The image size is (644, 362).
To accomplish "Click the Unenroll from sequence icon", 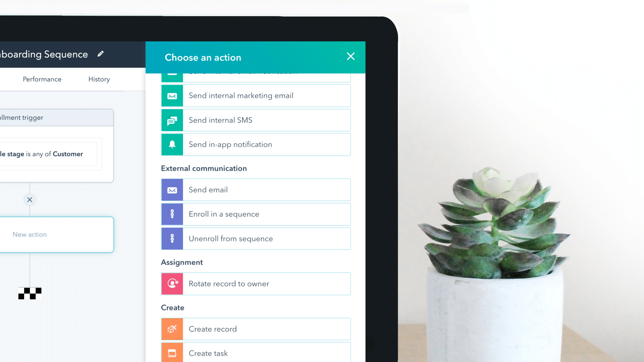I will tap(172, 239).
